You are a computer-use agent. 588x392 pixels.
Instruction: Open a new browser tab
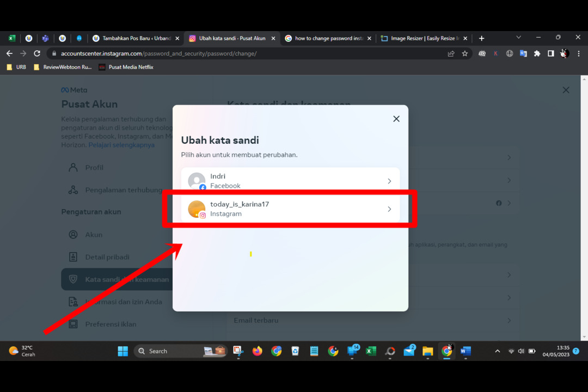[481, 38]
